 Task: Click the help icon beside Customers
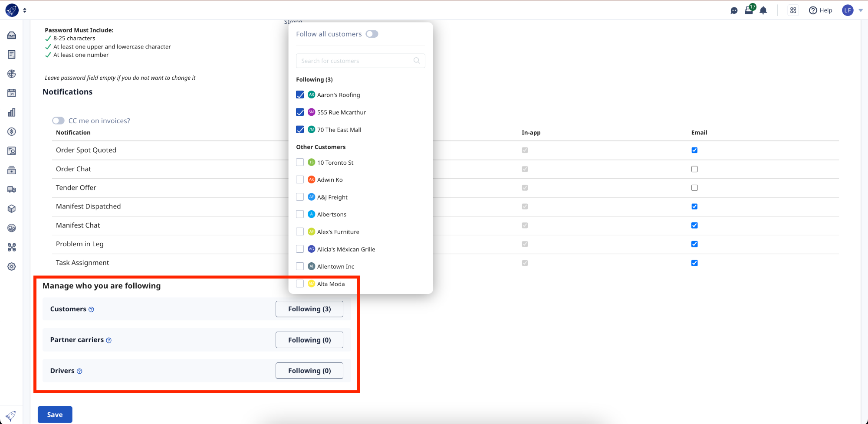click(x=91, y=310)
